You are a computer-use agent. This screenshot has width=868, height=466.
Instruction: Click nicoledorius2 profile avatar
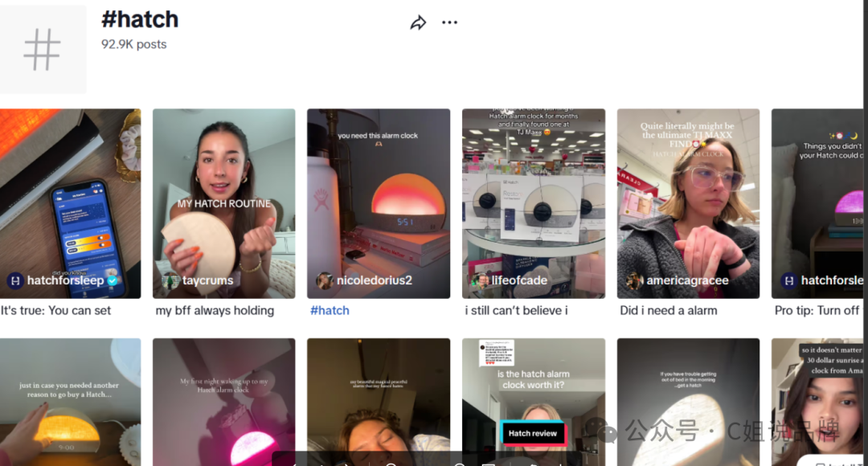tap(325, 280)
